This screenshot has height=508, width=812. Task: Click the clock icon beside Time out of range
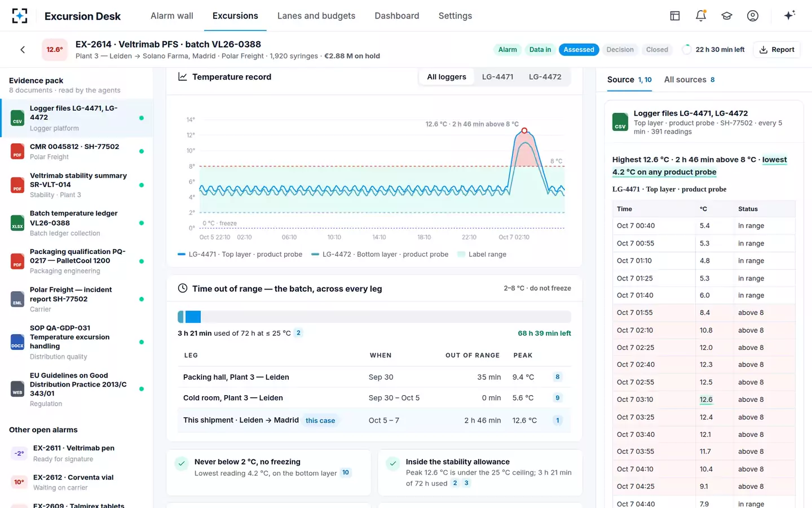(x=183, y=288)
